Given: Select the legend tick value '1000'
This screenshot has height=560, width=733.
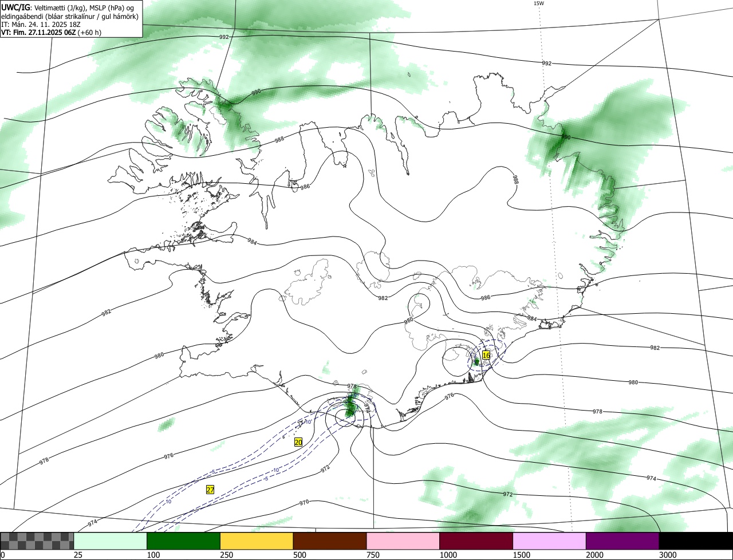Looking at the screenshot, I should coord(448,555).
